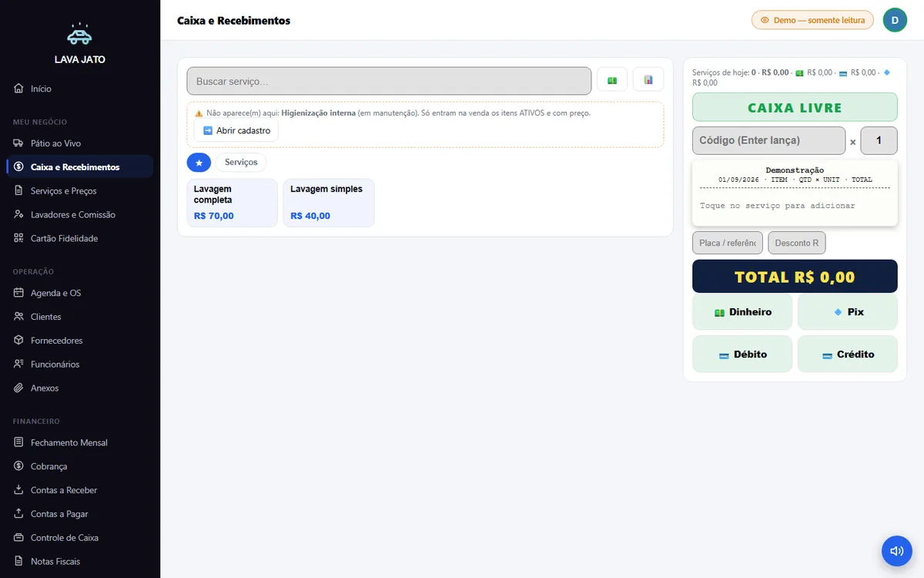
Task: Click the bar chart icon button near search
Action: (x=648, y=80)
